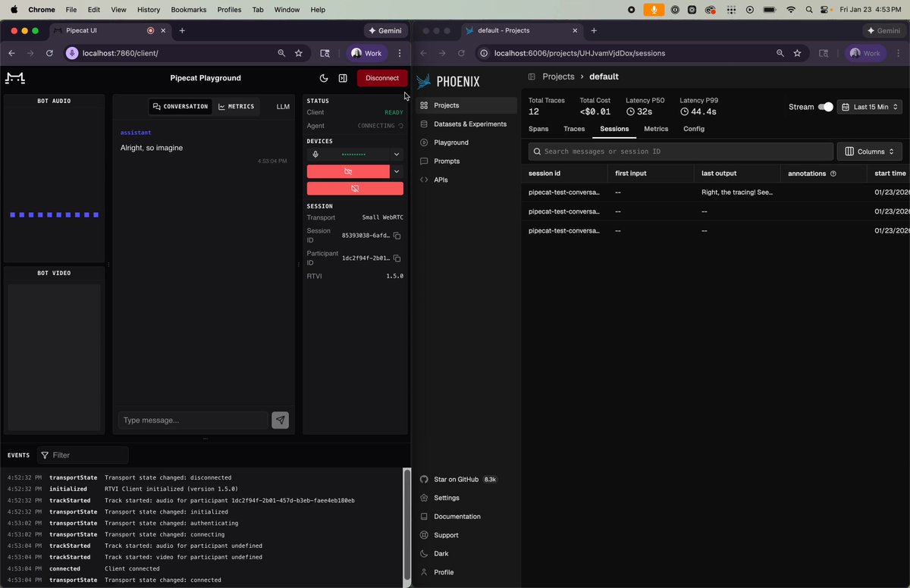This screenshot has width=910, height=588.
Task: Open session with output "Right, the tracing!"
Action: 716,192
